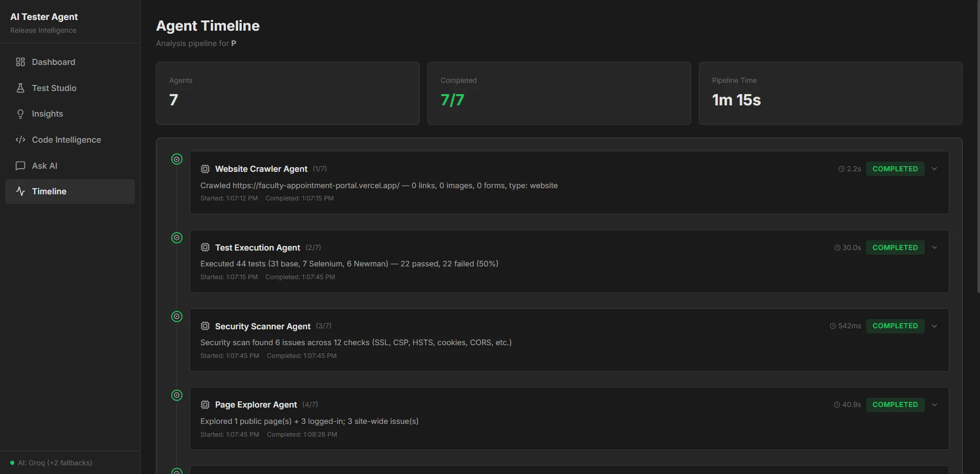This screenshot has width=980, height=474.
Task: Click COMPLETED badge on Page Explorer Agent
Action: click(895, 404)
